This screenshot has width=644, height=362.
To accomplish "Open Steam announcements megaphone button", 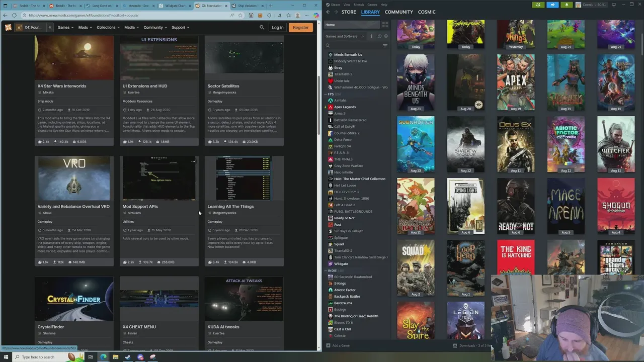I will [552, 5].
